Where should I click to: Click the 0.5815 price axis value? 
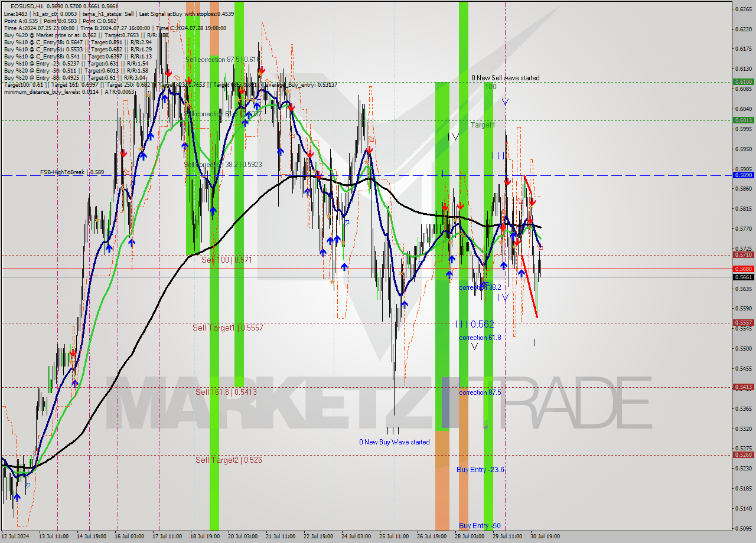[x=744, y=209]
